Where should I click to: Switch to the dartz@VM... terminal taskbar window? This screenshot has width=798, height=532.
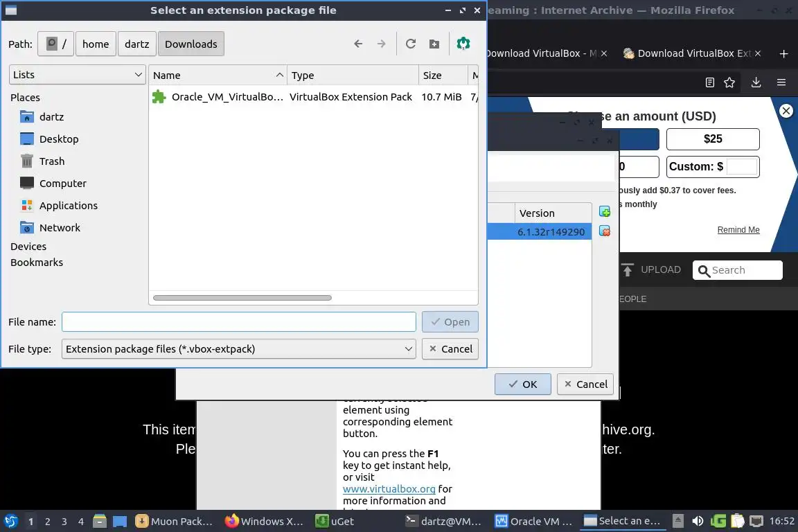tap(443, 522)
